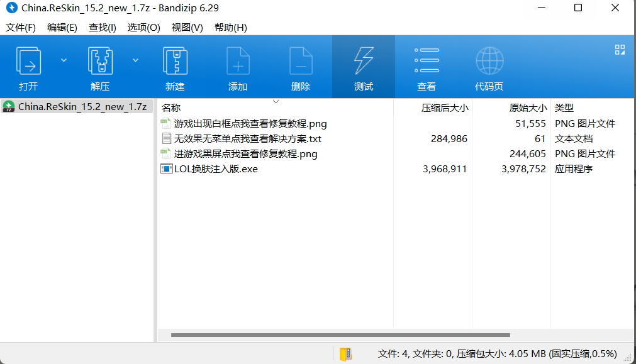Click the compressed size value 3,968,911
Screen dimensions: 636x364
445,169
